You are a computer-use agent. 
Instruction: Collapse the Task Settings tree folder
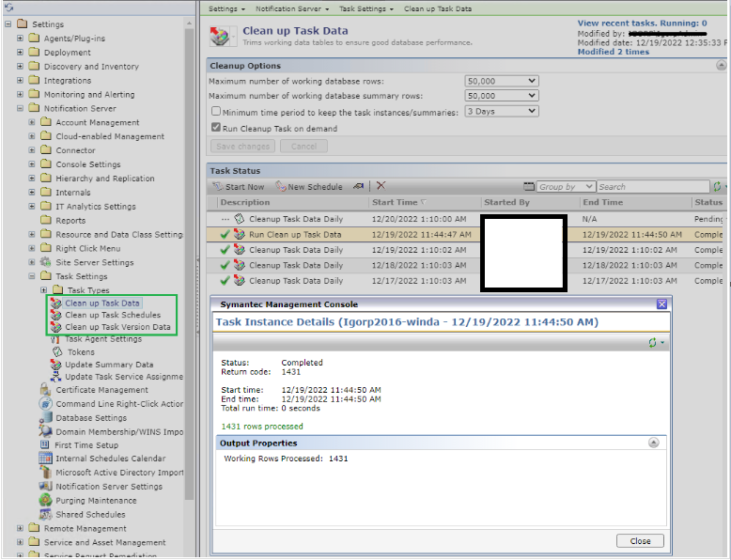coord(33,276)
